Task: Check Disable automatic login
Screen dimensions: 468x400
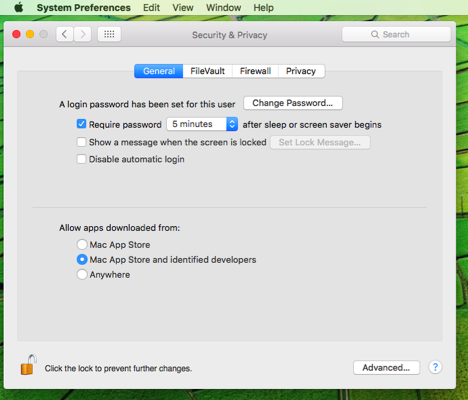Action: pyautogui.click(x=81, y=159)
